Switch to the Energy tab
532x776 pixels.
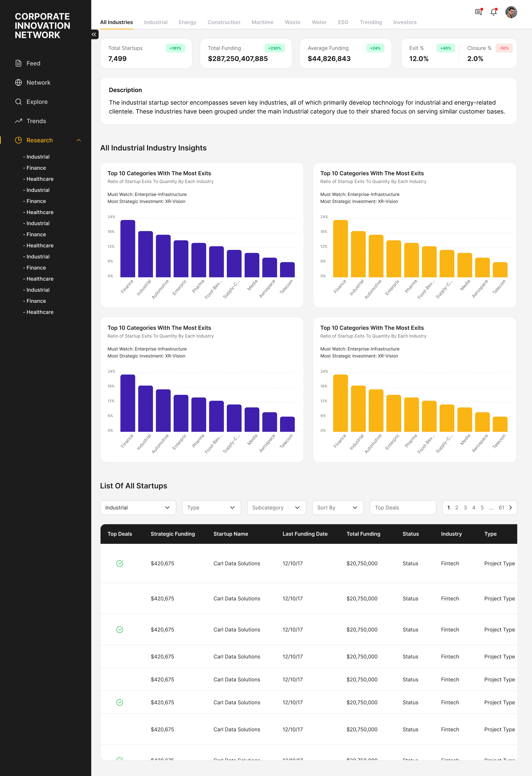click(187, 22)
